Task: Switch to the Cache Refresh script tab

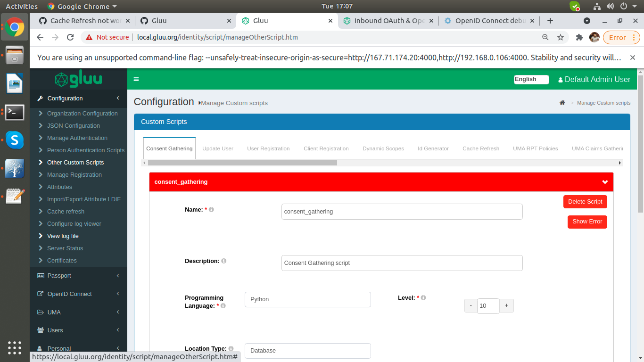Action: (481, 148)
